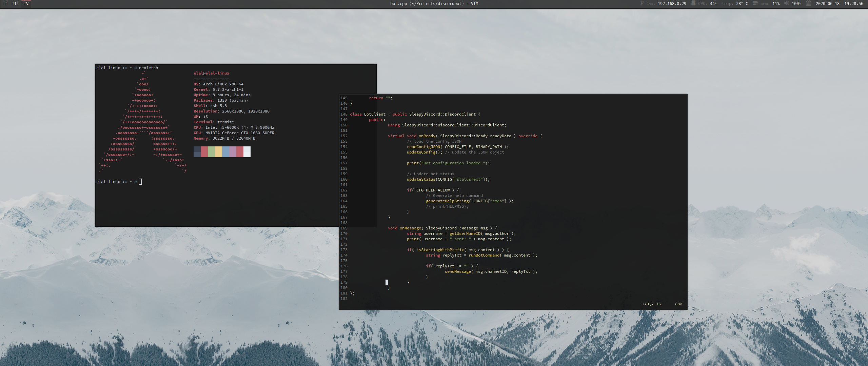Click the neofetch command in terminal
The width and height of the screenshot is (868, 366).
coord(149,68)
